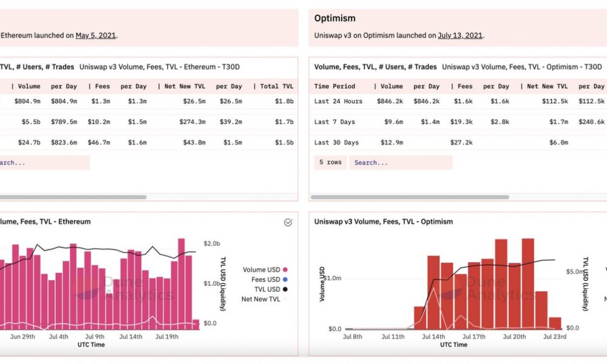Viewport: 607px width, 364px height.
Task: Click the $5.5b volume cell
Action: [31, 122]
